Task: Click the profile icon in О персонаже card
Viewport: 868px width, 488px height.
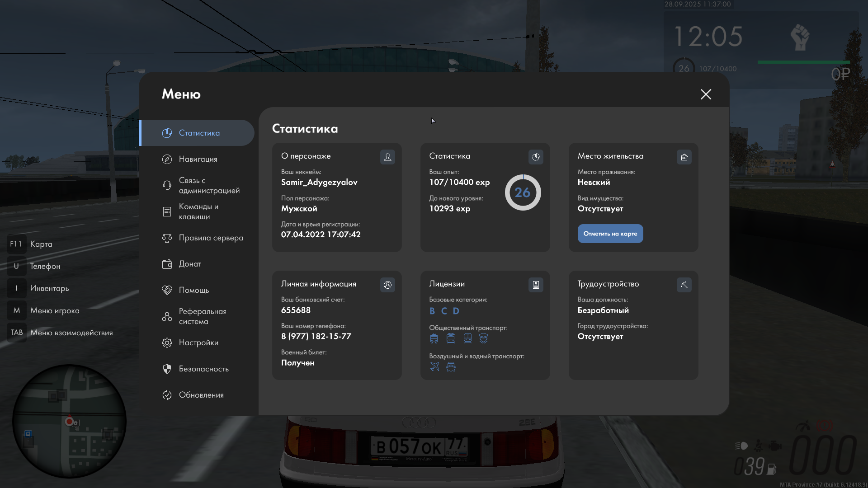Action: pos(387,157)
